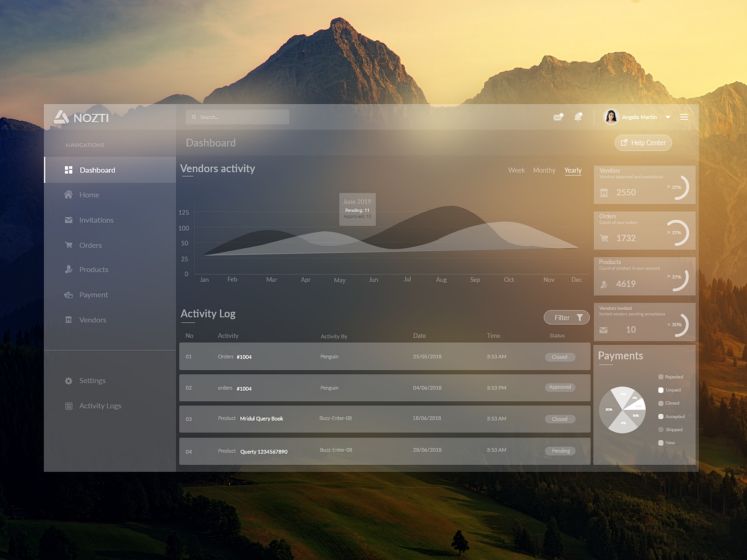Expand the Angela Martin profile dropdown
Viewport: 747px width, 560px height.
(667, 116)
